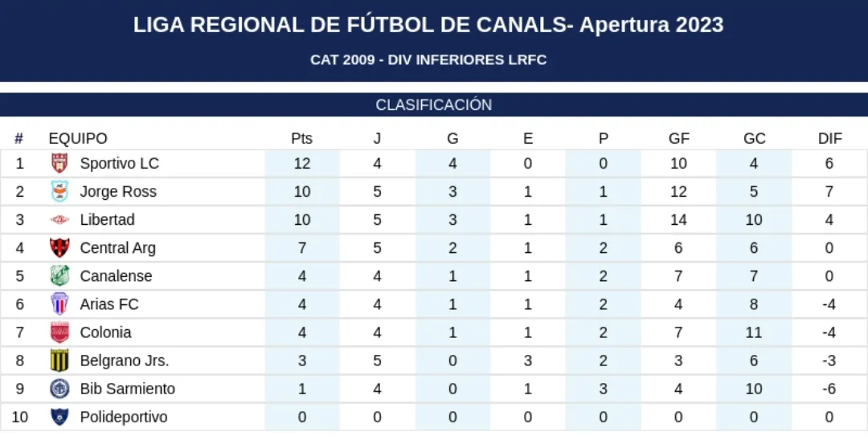Click the Sportivo LC team crest
Screen dimensions: 868x440
point(59,164)
